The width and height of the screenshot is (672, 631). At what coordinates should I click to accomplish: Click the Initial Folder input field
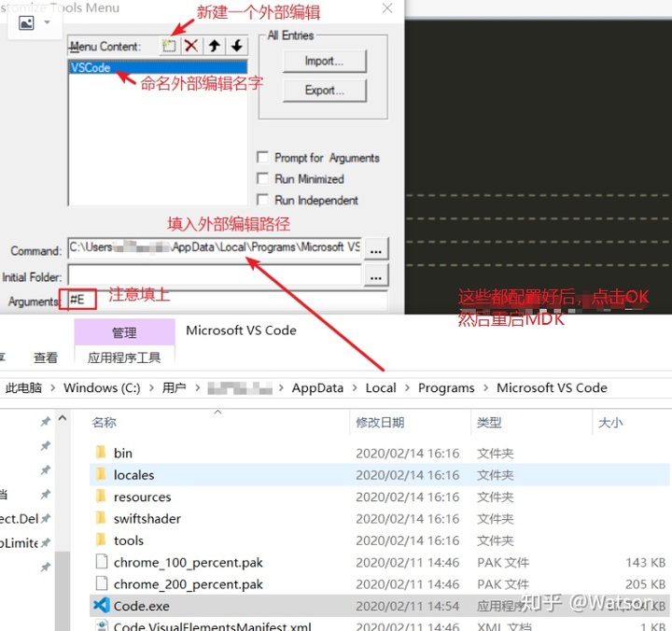tap(215, 274)
